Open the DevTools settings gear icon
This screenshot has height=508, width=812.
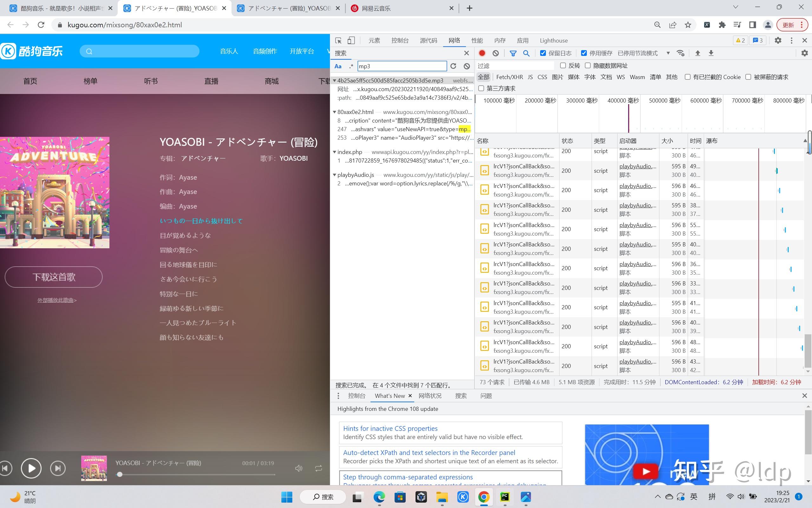click(778, 41)
